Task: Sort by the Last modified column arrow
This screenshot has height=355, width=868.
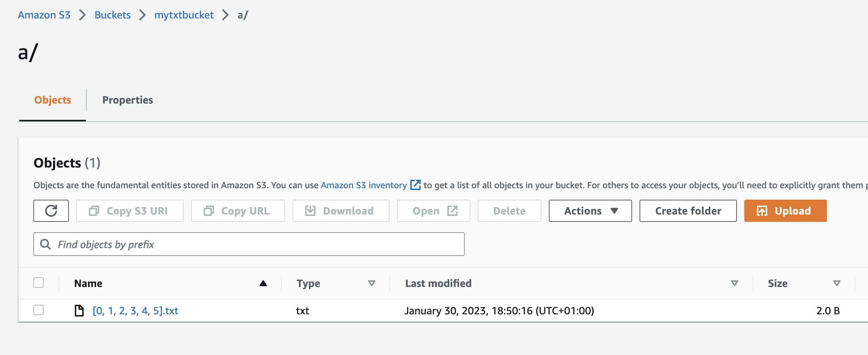Action: tap(735, 283)
